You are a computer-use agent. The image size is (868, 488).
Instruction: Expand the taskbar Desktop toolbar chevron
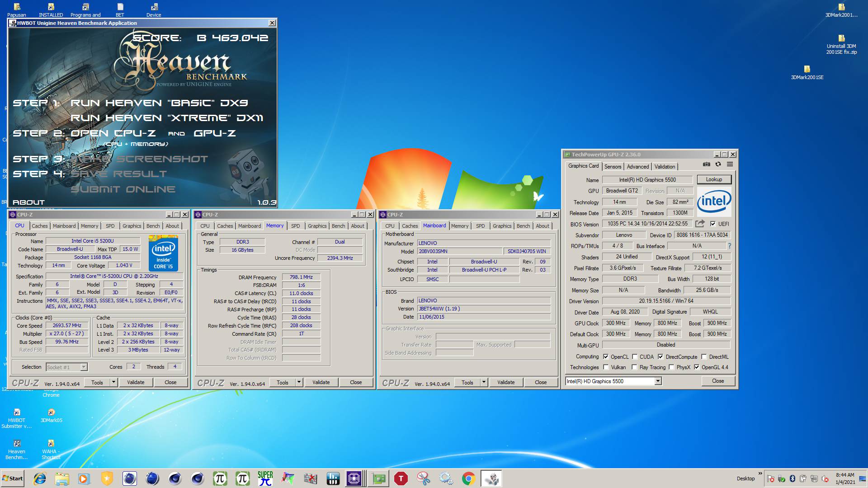coord(760,474)
